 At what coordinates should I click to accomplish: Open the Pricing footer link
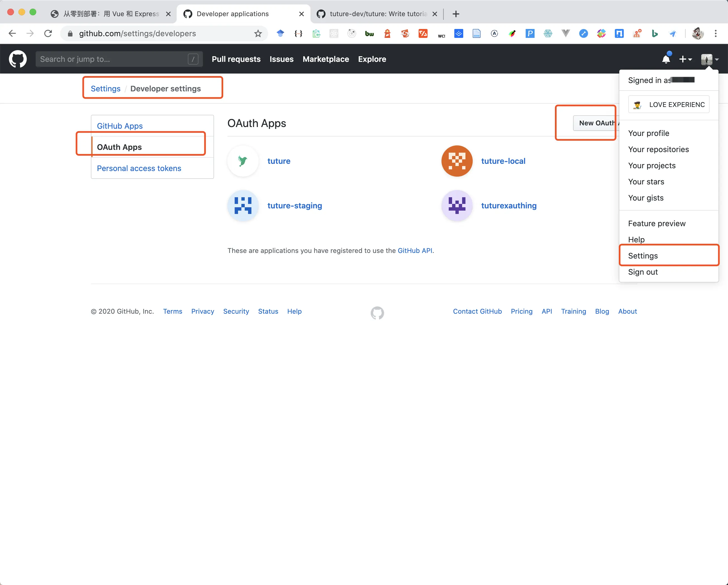click(x=521, y=311)
